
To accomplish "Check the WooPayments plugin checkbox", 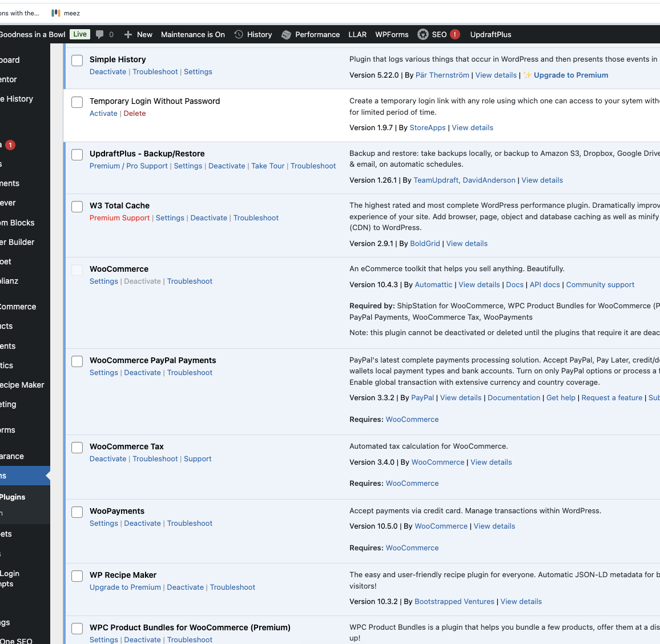I will 77,512.
